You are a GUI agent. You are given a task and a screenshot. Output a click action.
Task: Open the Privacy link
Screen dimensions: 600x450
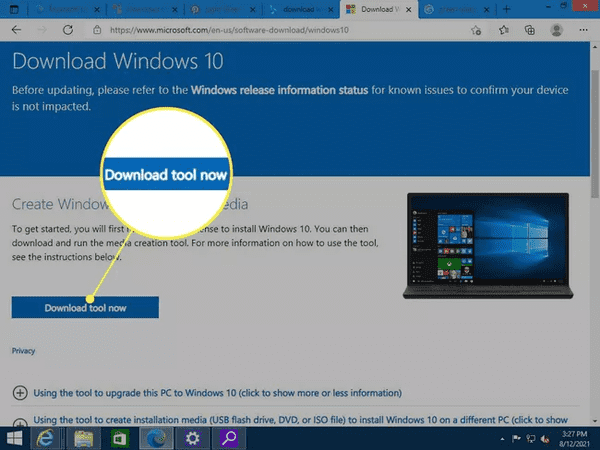pos(23,351)
